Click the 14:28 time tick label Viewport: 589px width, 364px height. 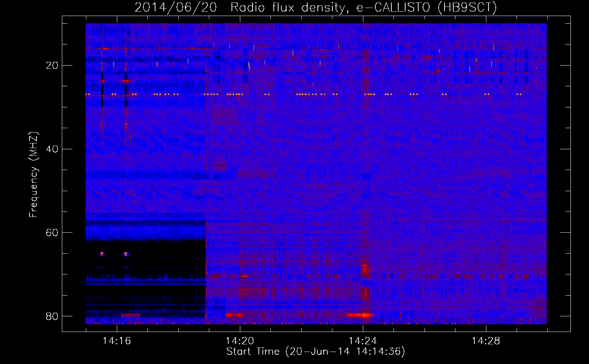coord(486,341)
